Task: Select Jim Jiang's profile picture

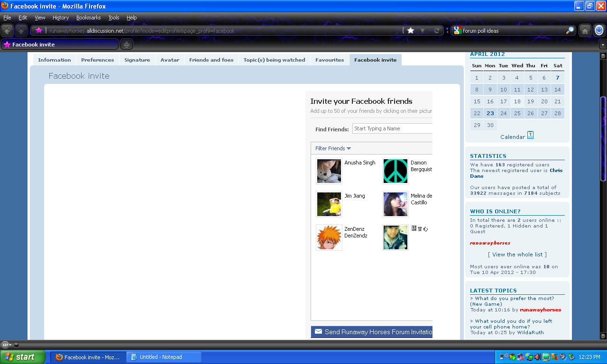Action: point(329,204)
